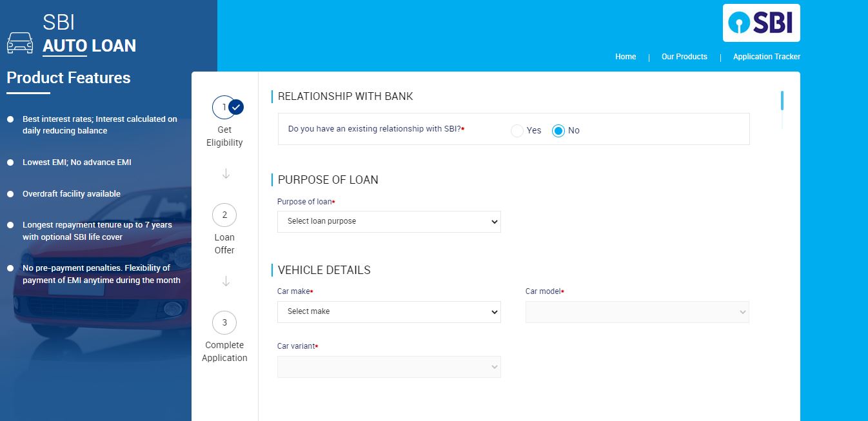Select No for existing SBI relationship
Image resolution: width=868 pixels, height=421 pixels.
(x=558, y=131)
